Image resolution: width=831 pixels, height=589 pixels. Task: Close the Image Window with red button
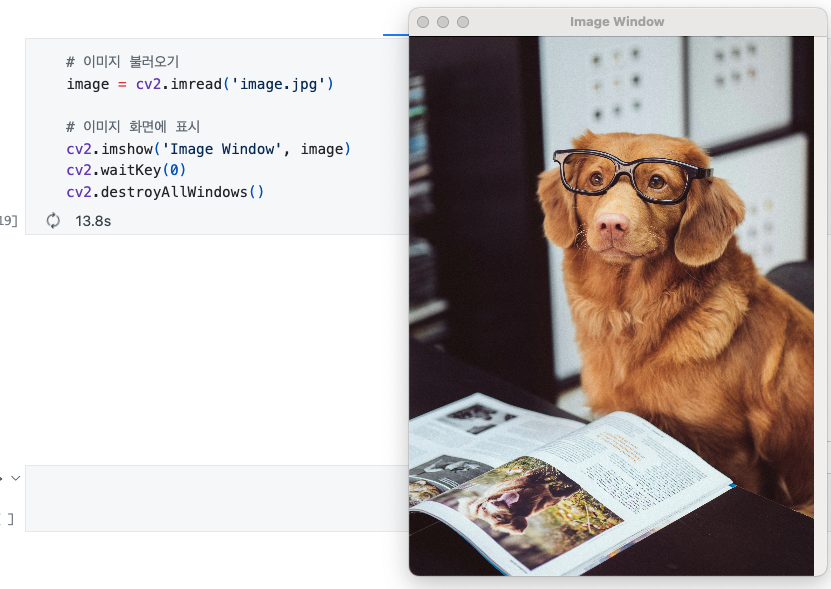point(423,22)
